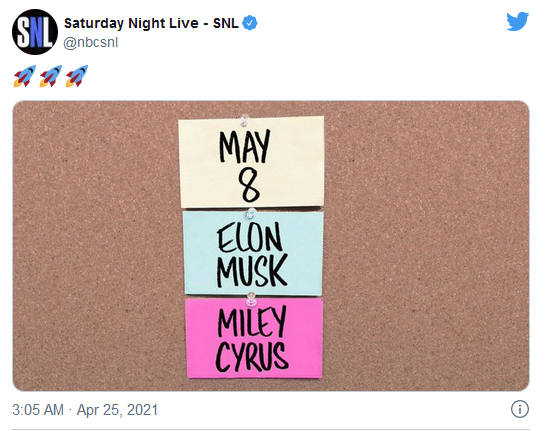The height and width of the screenshot is (431, 548).
Task: Click the SNL profile avatar
Action: (35, 32)
